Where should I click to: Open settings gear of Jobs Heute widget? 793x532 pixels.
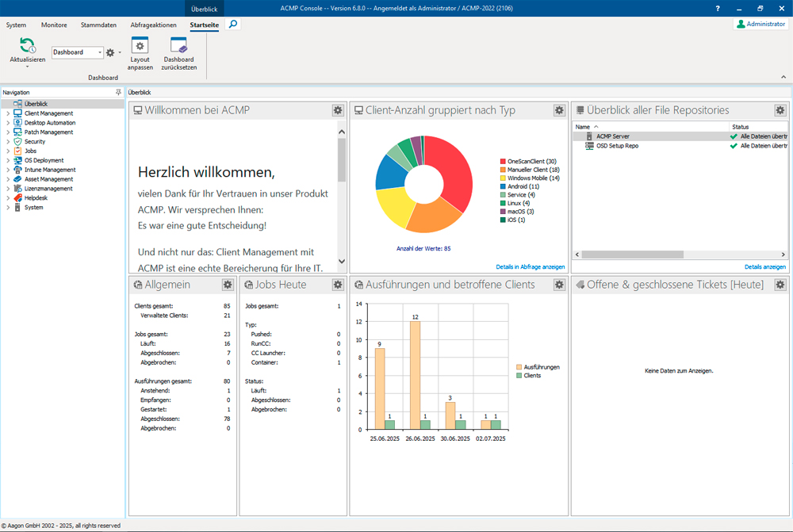pos(338,285)
